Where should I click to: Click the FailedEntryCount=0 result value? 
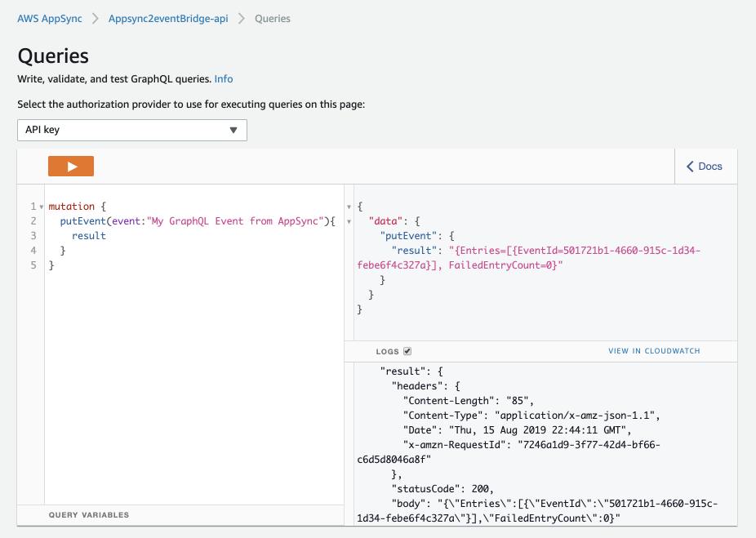(503, 265)
